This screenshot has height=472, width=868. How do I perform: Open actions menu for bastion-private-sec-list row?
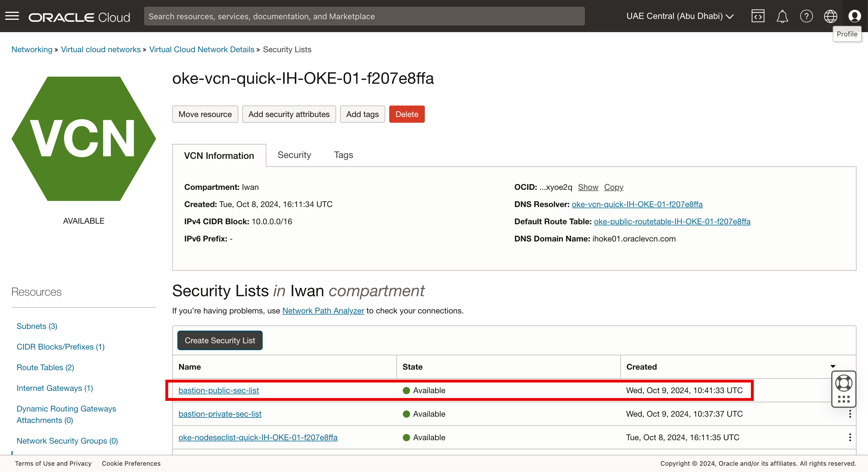pyautogui.click(x=850, y=414)
